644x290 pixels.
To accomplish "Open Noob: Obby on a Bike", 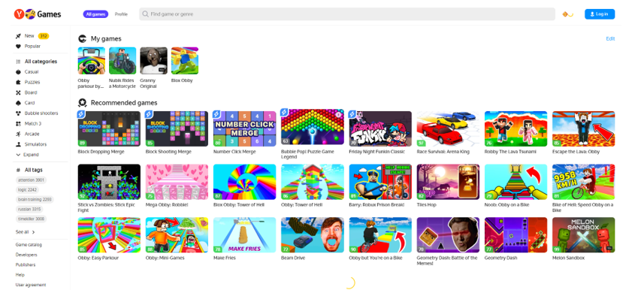I will click(x=516, y=182).
